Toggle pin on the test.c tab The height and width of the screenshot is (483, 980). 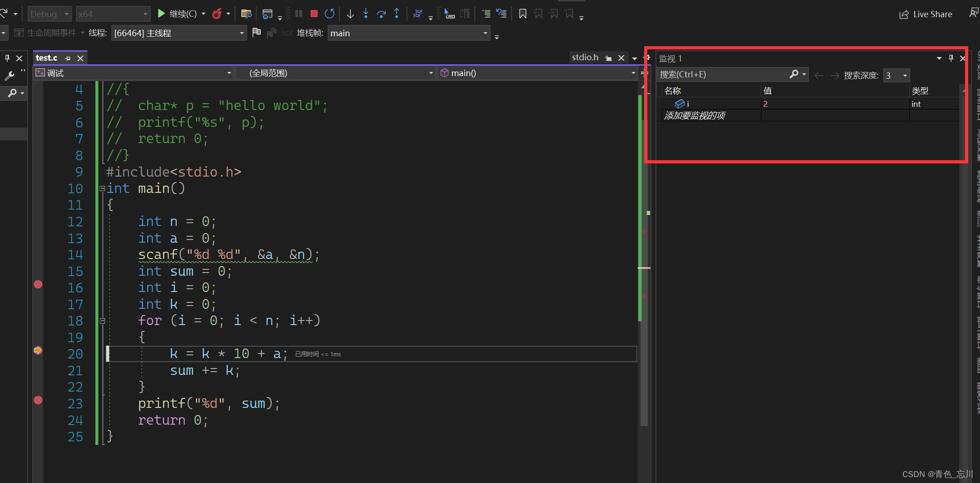click(68, 58)
